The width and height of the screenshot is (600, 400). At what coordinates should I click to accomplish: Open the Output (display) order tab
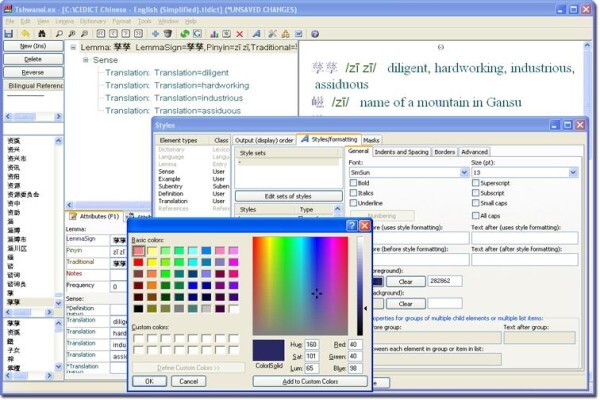tap(264, 140)
